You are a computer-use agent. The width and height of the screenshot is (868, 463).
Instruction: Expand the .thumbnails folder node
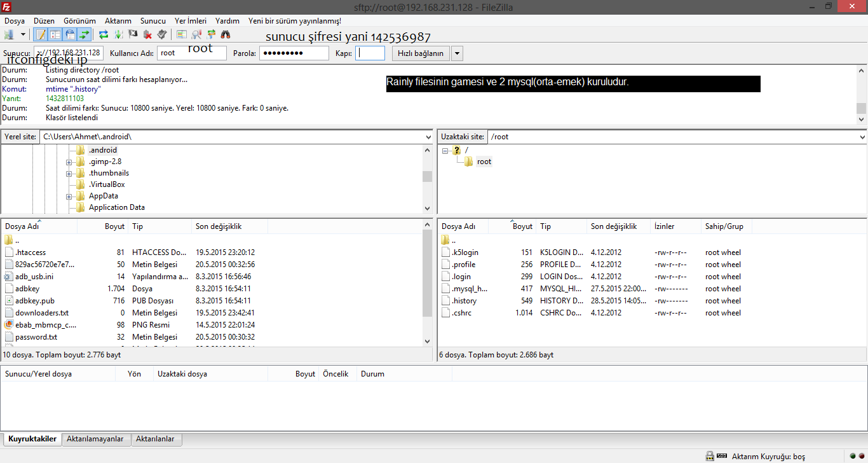(x=69, y=173)
